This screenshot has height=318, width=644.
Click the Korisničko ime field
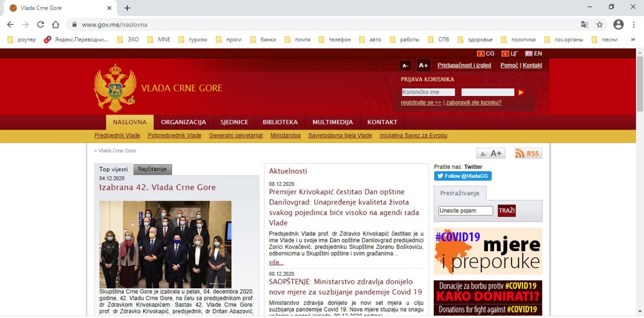(428, 92)
